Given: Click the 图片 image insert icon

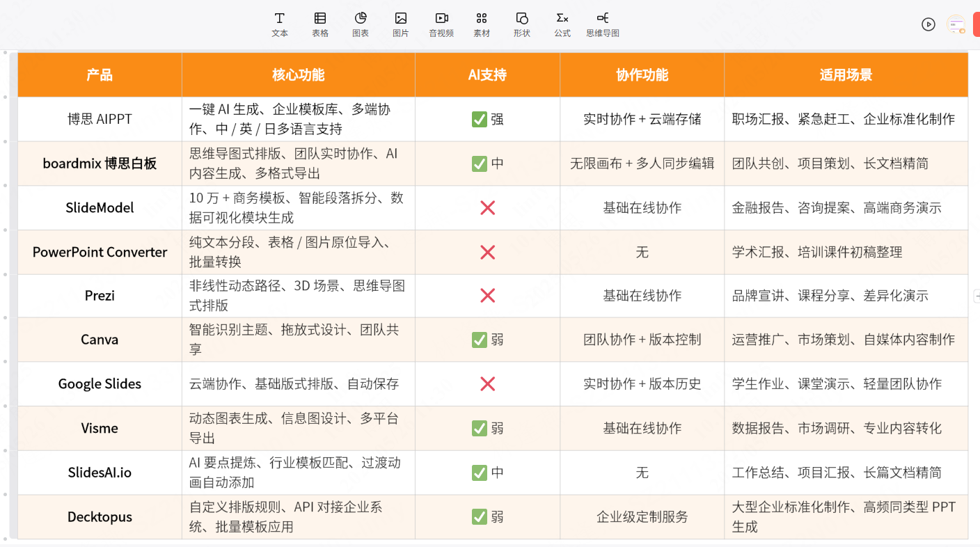Looking at the screenshot, I should [401, 24].
